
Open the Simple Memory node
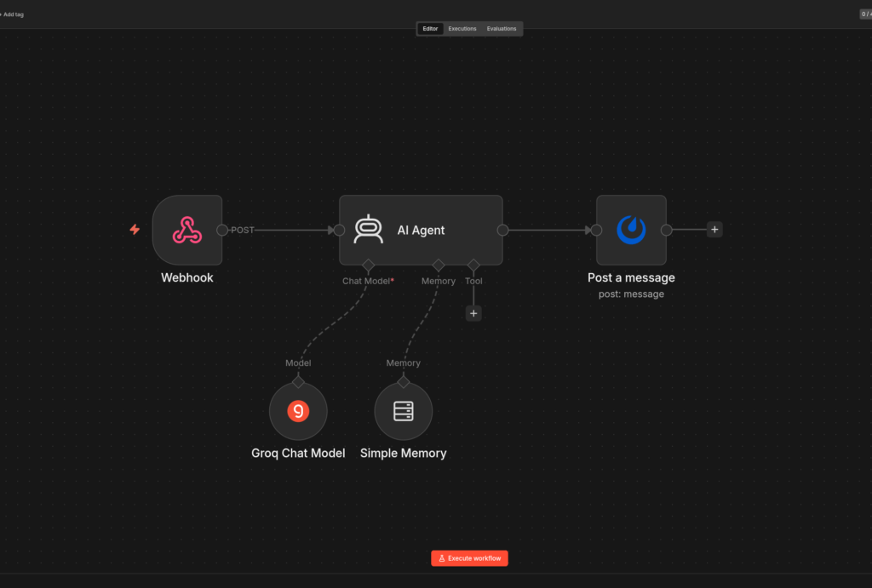(x=403, y=411)
